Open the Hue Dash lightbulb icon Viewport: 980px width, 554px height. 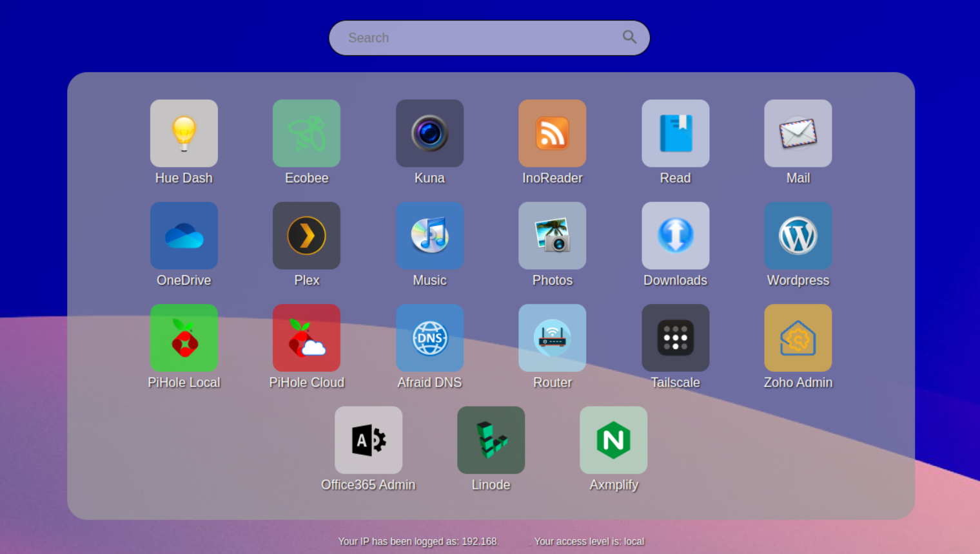tap(184, 133)
